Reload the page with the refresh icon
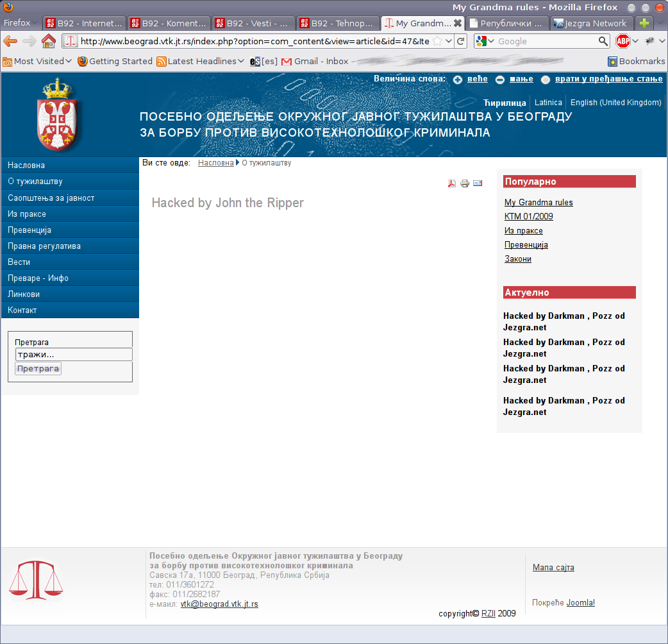The width and height of the screenshot is (668, 644). click(x=460, y=41)
